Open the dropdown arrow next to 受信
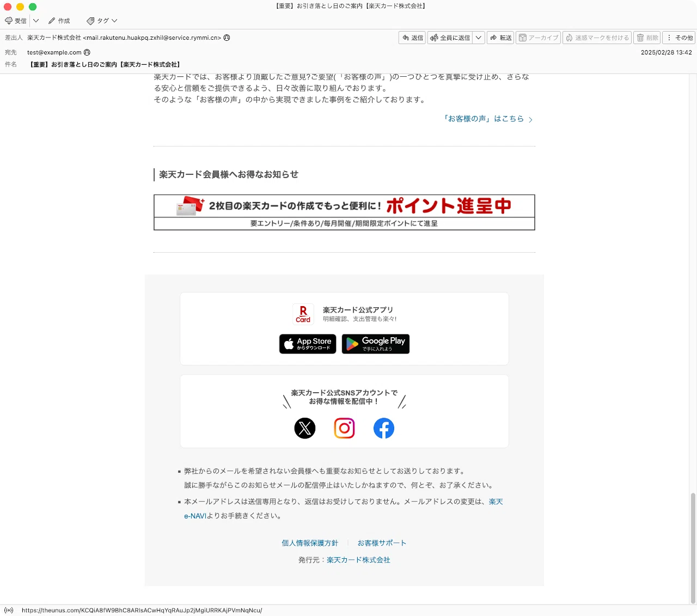 (36, 21)
